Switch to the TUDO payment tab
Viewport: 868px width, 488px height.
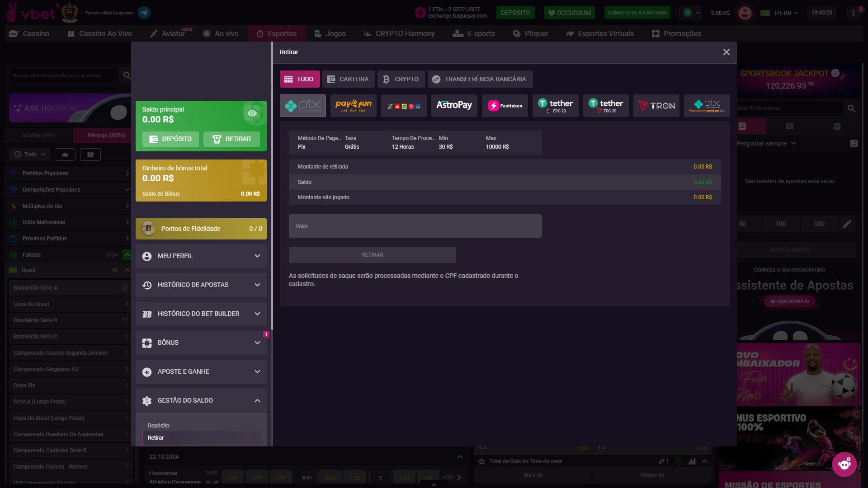[300, 79]
